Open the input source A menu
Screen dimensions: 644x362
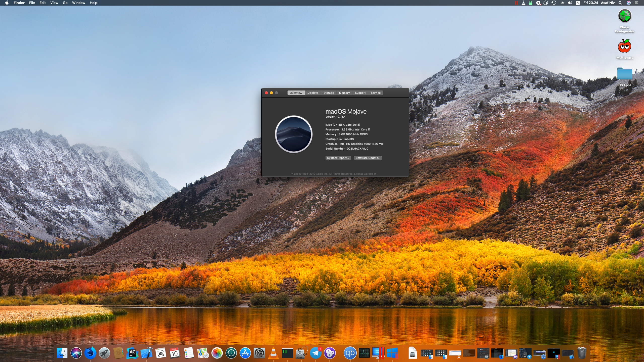578,3
